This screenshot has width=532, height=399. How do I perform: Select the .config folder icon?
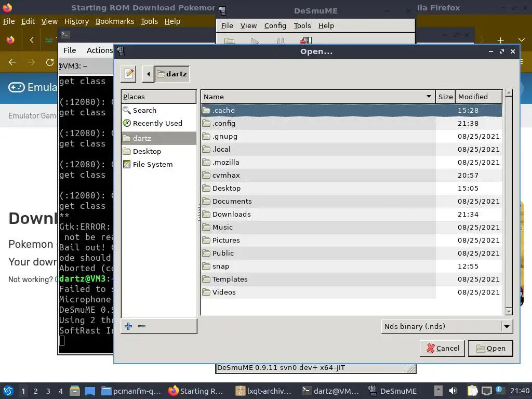pos(206,123)
